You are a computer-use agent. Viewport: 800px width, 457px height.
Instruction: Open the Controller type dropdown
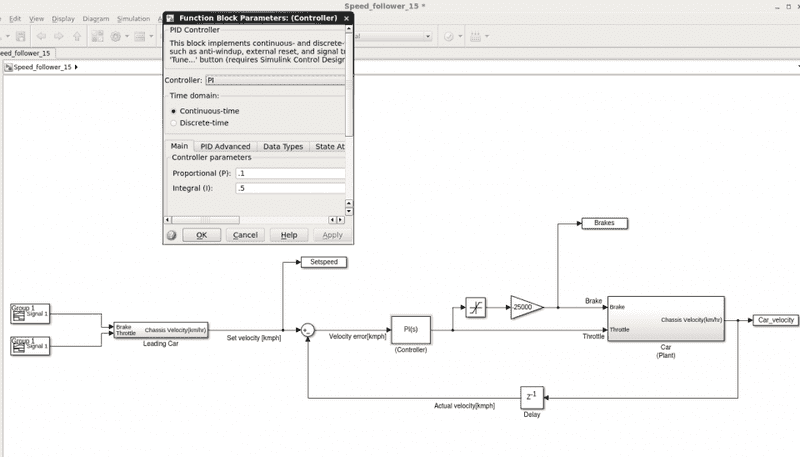tap(275, 79)
